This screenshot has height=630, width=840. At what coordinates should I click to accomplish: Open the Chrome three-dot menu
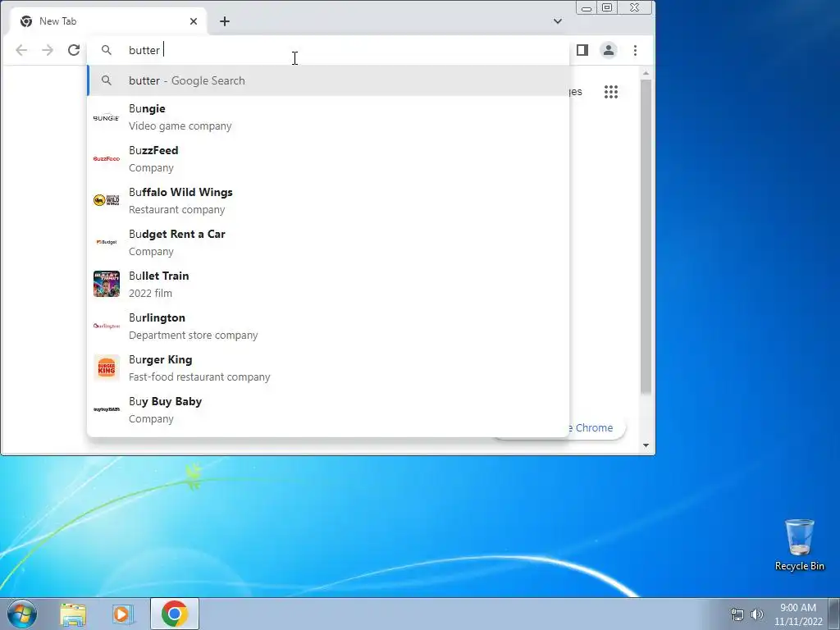[x=636, y=50]
